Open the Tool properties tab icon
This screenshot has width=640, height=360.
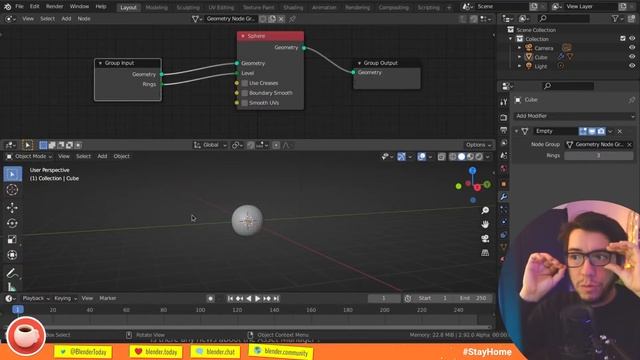504,102
